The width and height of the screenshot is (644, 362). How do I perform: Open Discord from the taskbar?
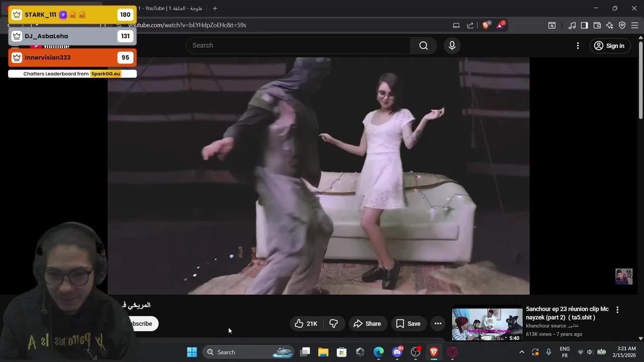point(397,352)
